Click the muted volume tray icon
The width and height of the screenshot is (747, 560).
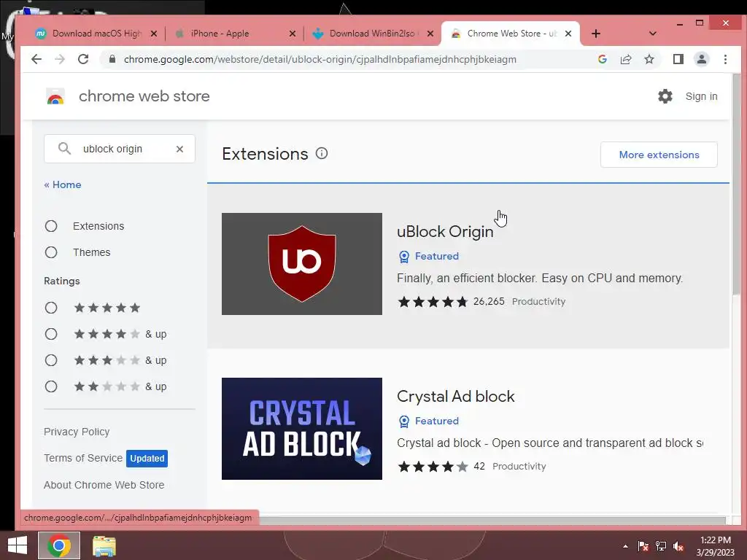[x=678, y=546]
